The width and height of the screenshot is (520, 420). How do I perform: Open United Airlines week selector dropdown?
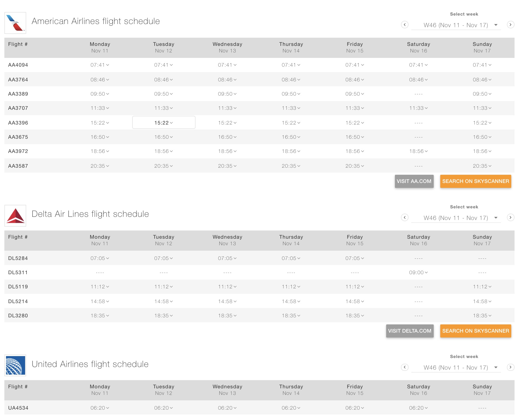coord(456,368)
